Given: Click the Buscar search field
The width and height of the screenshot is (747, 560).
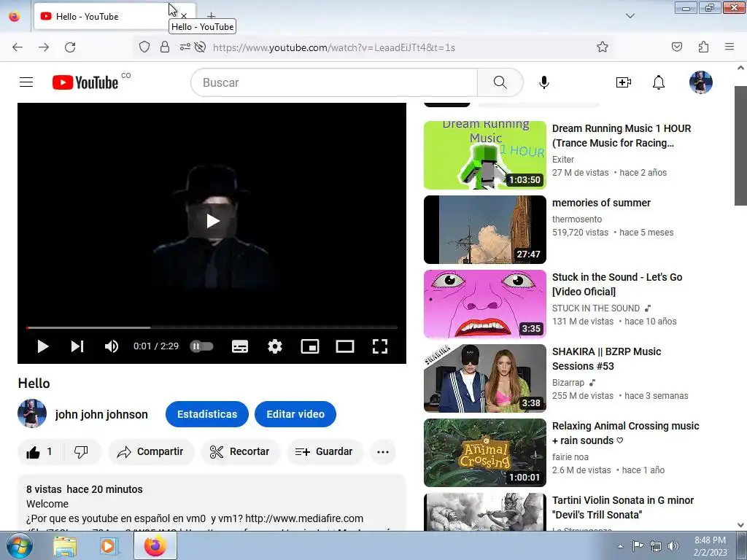Looking at the screenshot, I should [x=334, y=82].
